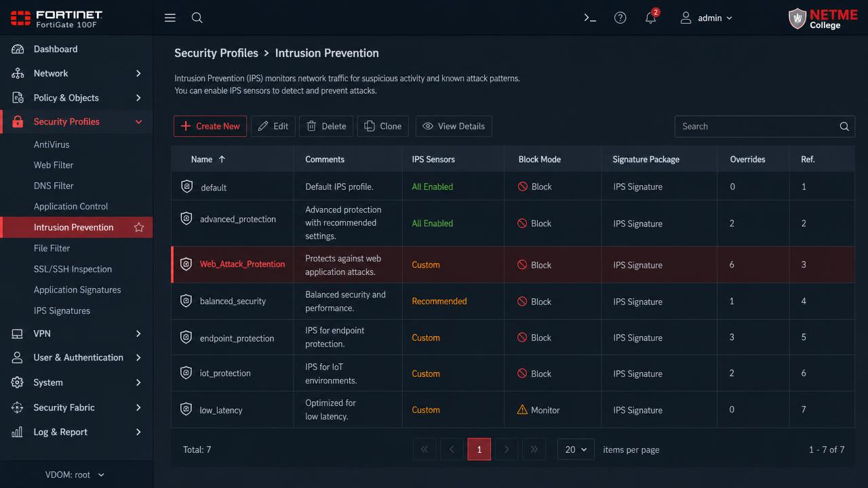868x488 pixels.
Task: Click the Security Fabric icon
Action: tap(18, 407)
